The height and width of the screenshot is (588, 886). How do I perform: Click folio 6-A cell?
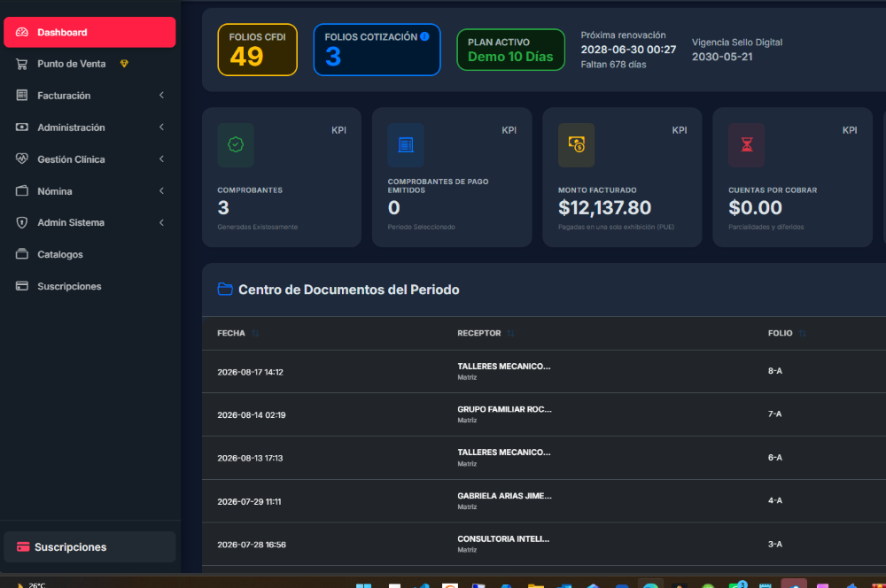click(774, 458)
